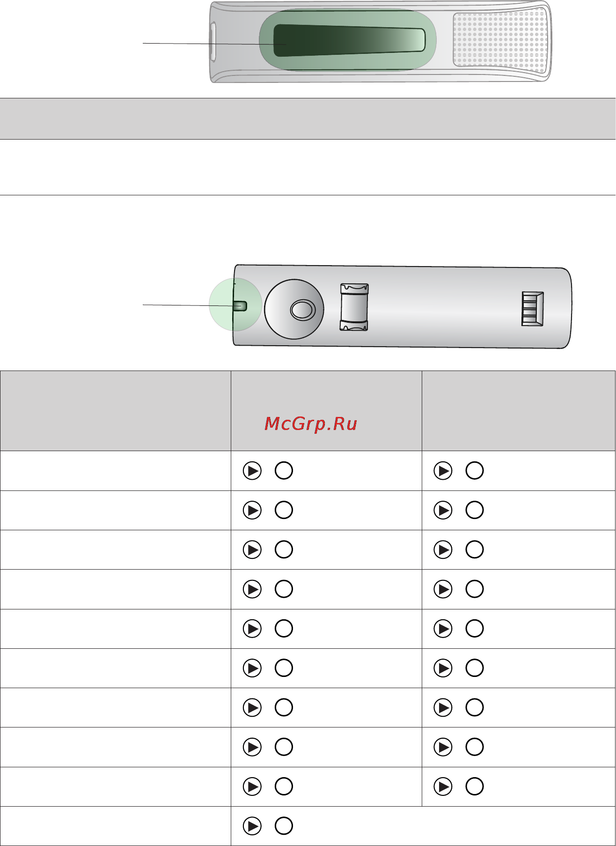Viewport: 616px width, 846px height.
Task: Click play icon in sixth row, right column
Action: [x=443, y=668]
